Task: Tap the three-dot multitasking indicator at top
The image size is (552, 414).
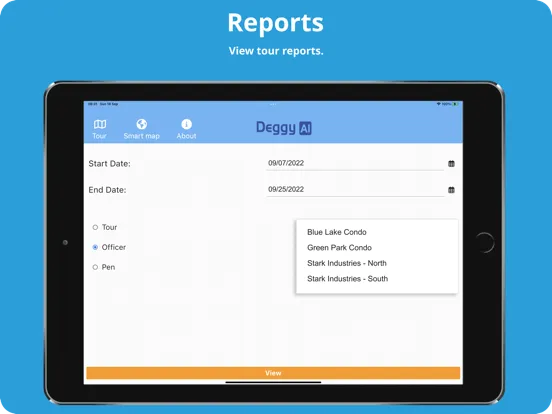Action: (x=273, y=104)
